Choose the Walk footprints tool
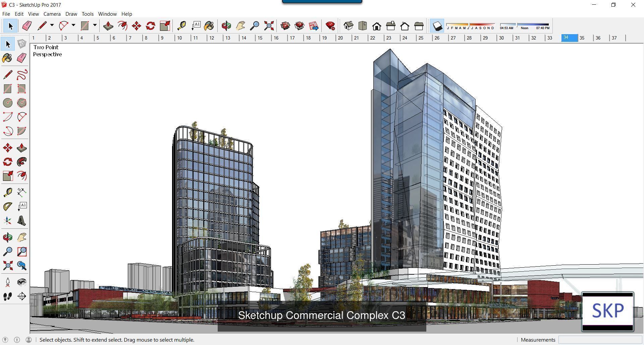 [x=8, y=296]
